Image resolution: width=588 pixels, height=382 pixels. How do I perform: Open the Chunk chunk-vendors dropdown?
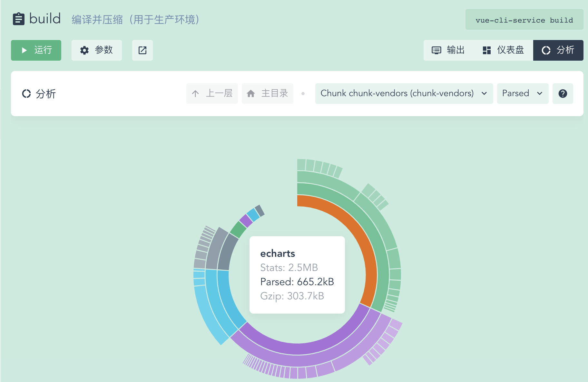pos(404,94)
